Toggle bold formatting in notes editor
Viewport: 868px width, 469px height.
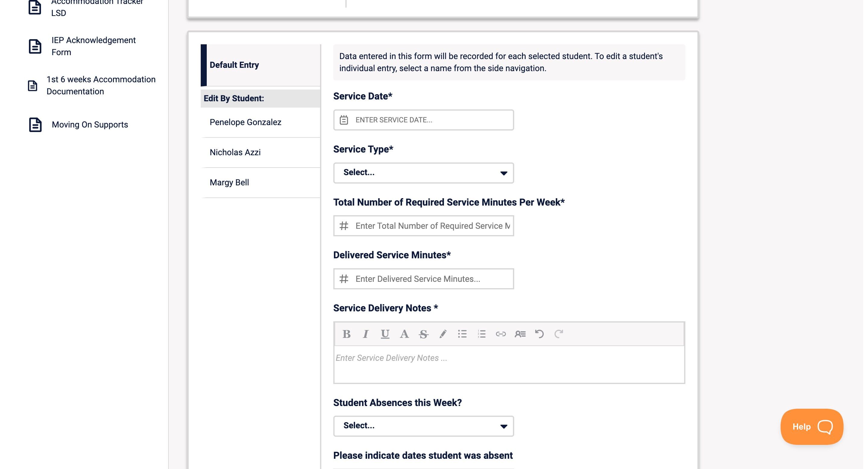pos(346,334)
